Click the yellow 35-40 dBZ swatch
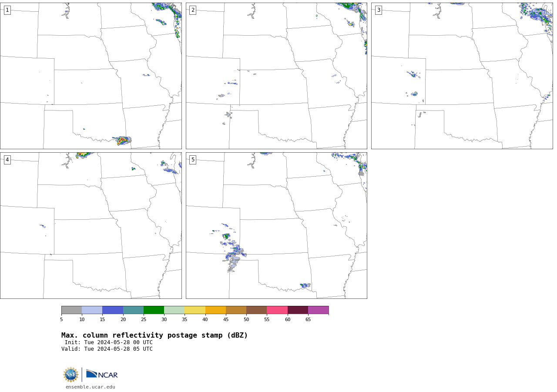Viewport: 557px width, 392px height. pyautogui.click(x=195, y=310)
